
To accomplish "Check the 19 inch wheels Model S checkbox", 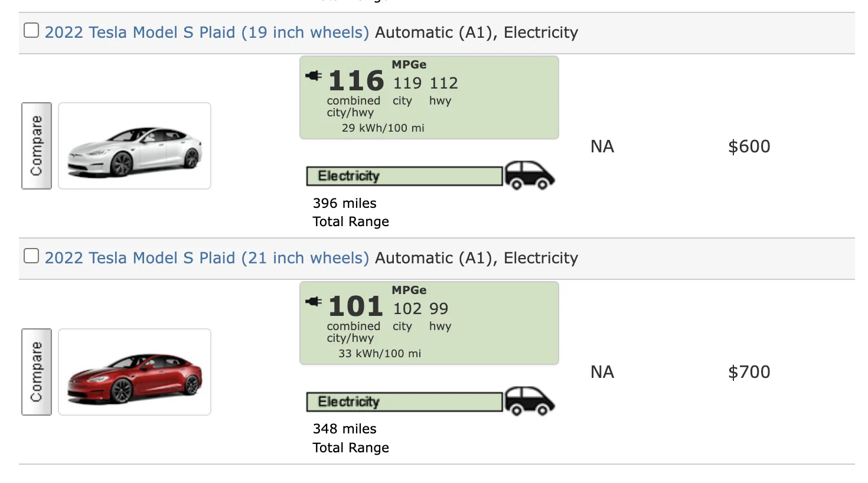I will click(x=31, y=30).
